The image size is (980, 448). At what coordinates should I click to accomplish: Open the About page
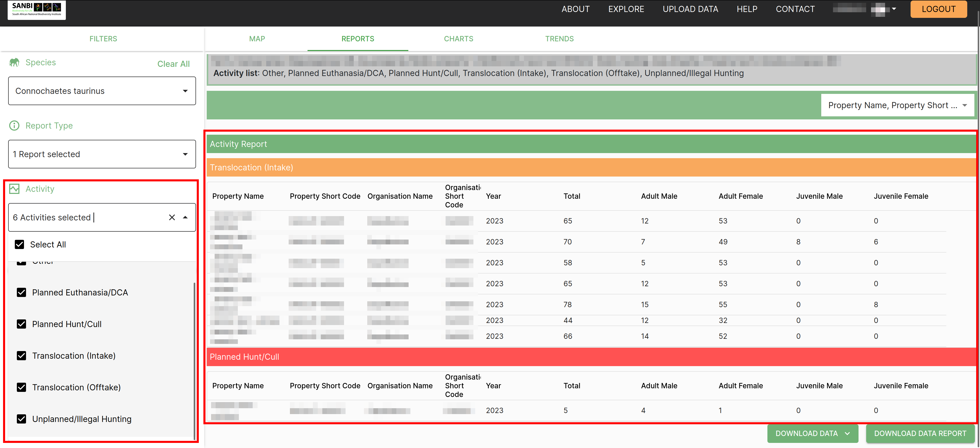point(575,9)
